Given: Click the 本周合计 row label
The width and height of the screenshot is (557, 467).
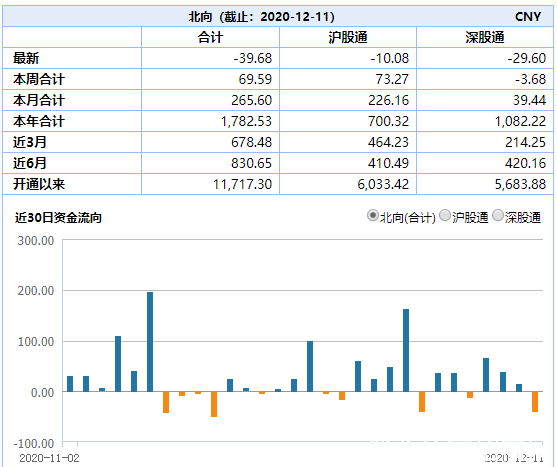Looking at the screenshot, I should click(x=39, y=79).
